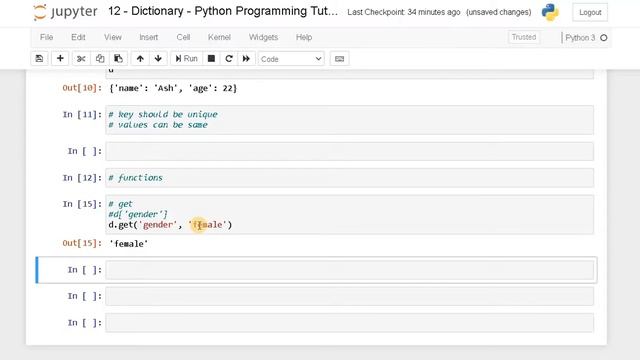640x360 pixels.
Task: Restart kernel and rerun all icon
Action: (246, 59)
